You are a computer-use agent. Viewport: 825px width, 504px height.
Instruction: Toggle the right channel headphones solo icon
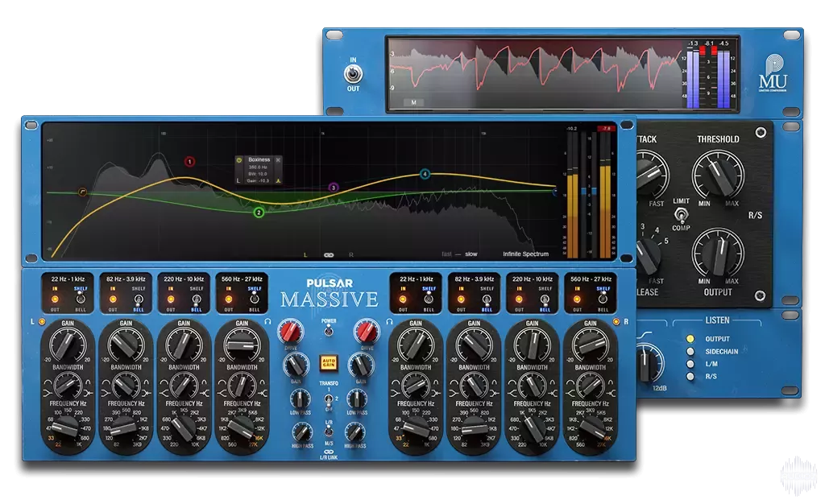pyautogui.click(x=390, y=321)
